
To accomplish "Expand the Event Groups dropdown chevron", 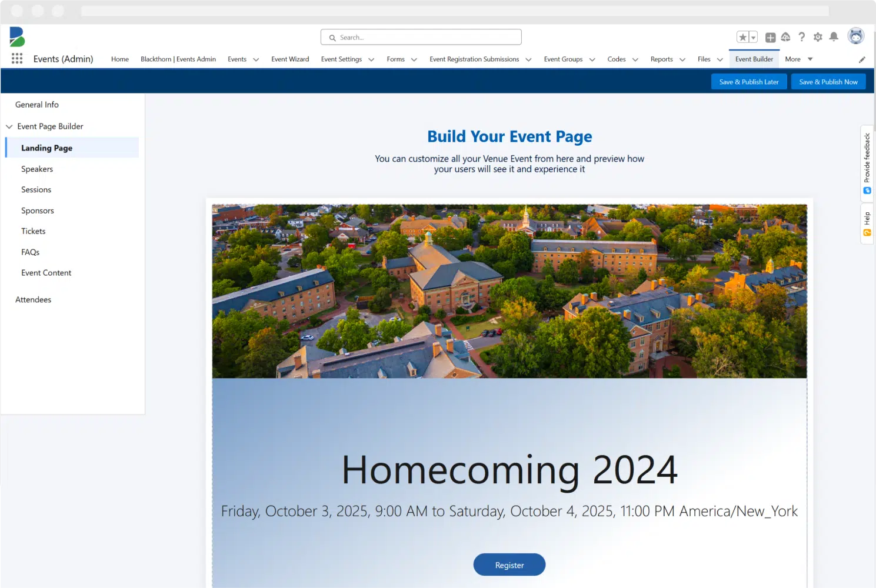I will coord(592,59).
